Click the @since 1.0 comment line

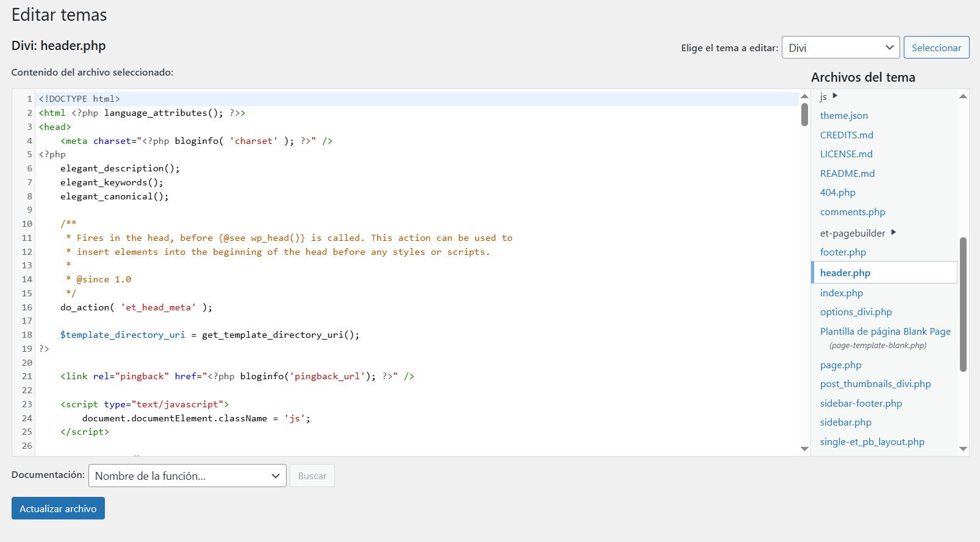(x=99, y=279)
